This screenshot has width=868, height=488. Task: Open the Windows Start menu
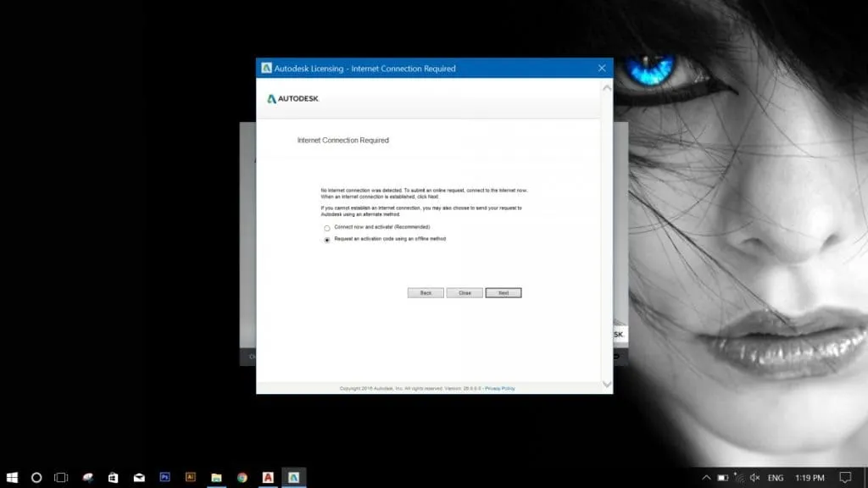click(12, 478)
